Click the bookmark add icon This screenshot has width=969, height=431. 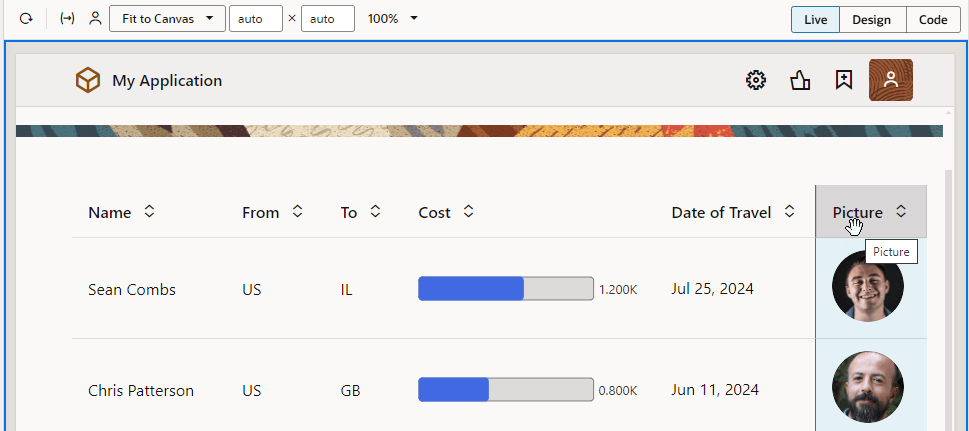(844, 81)
